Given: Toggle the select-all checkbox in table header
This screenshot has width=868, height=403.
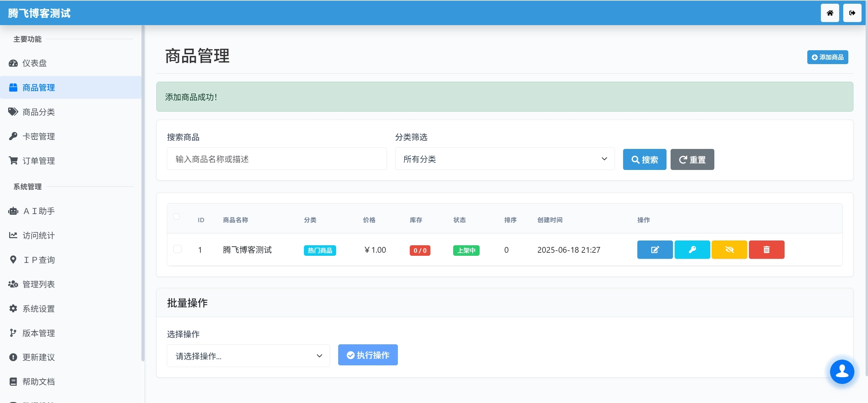Looking at the screenshot, I should point(176,216).
